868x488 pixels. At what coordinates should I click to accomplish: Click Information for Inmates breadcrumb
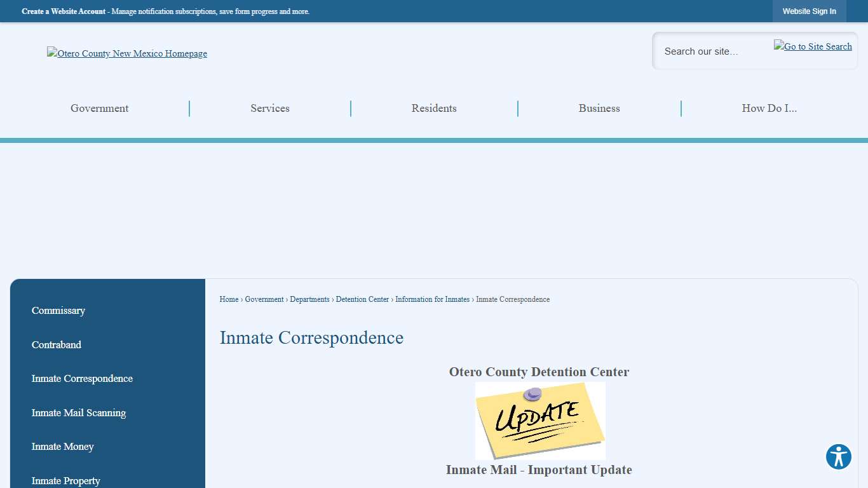pyautogui.click(x=432, y=299)
